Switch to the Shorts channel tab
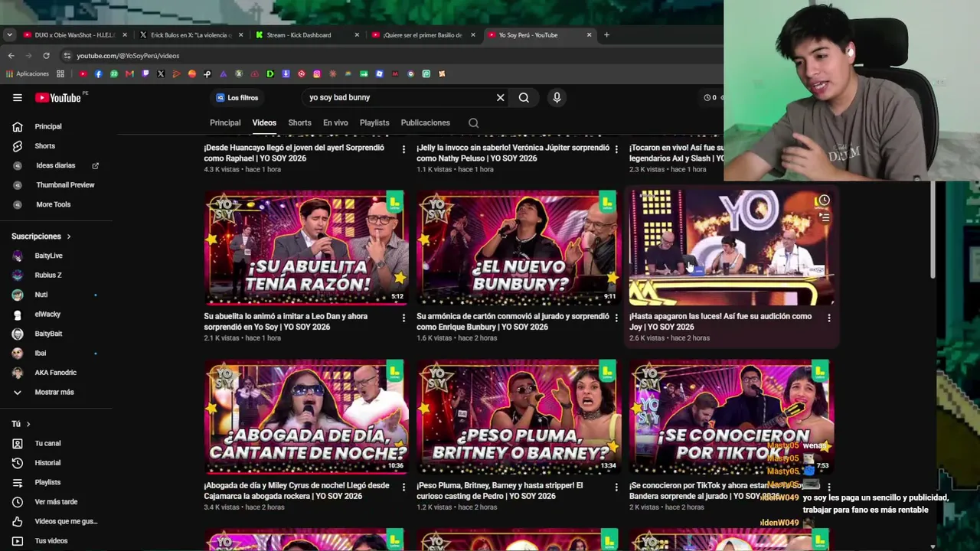The image size is (980, 551). tap(299, 122)
